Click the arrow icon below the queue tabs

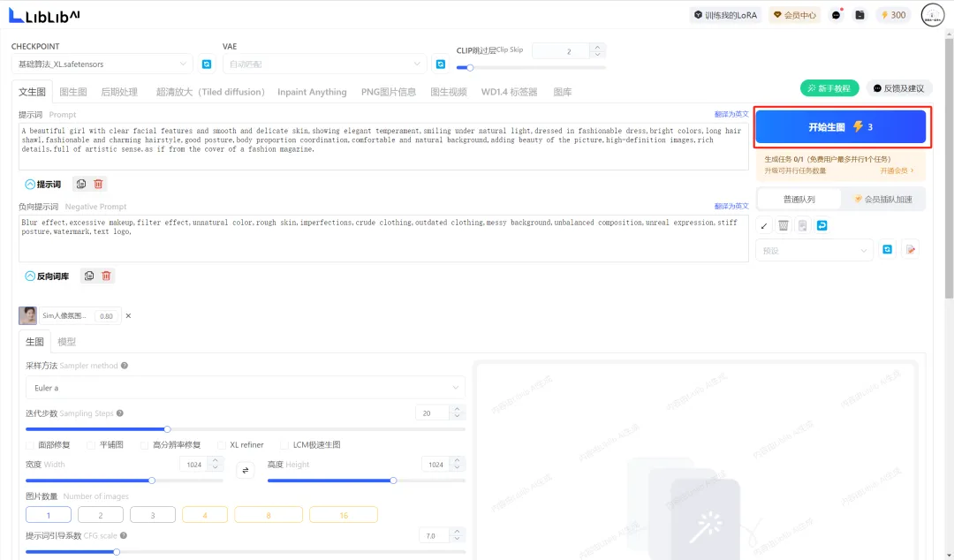pos(764,226)
